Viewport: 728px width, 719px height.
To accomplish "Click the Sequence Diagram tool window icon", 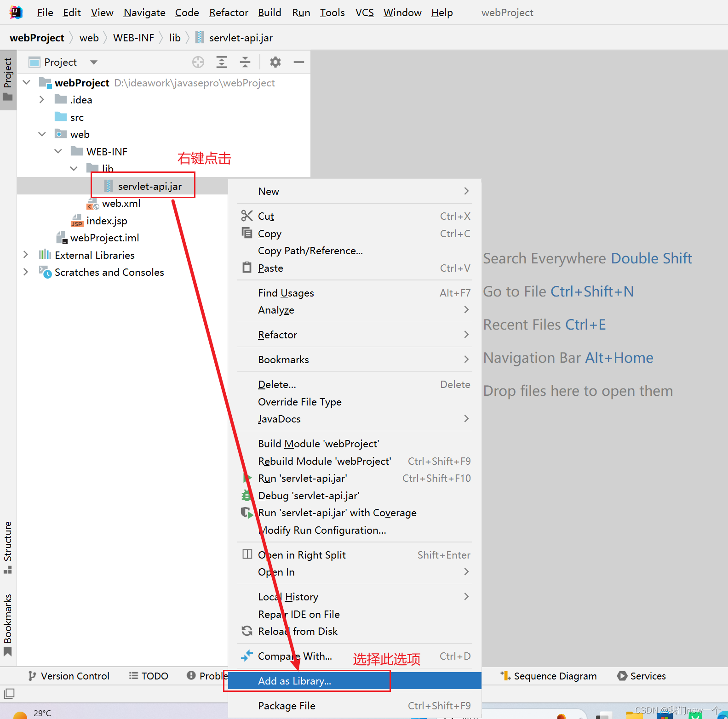I will pyautogui.click(x=505, y=675).
